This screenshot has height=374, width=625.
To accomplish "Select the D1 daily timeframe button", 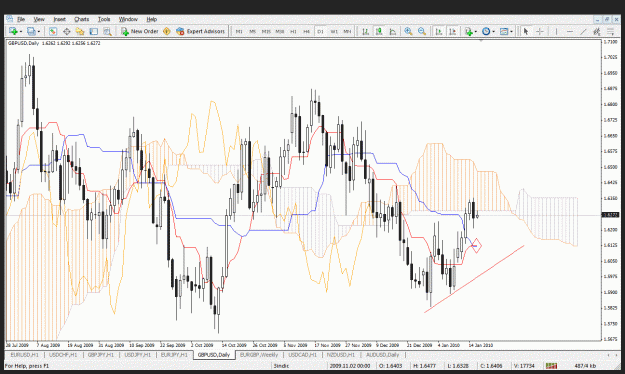I will [320, 31].
